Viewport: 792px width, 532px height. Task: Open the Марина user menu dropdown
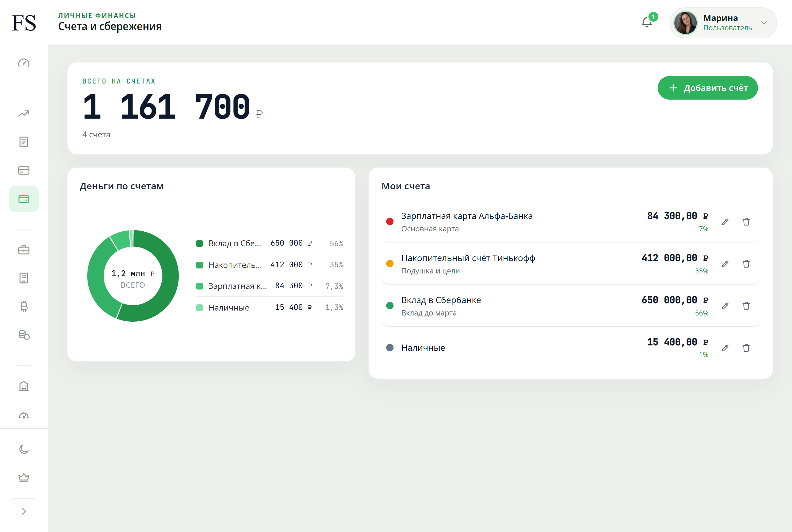click(x=723, y=23)
